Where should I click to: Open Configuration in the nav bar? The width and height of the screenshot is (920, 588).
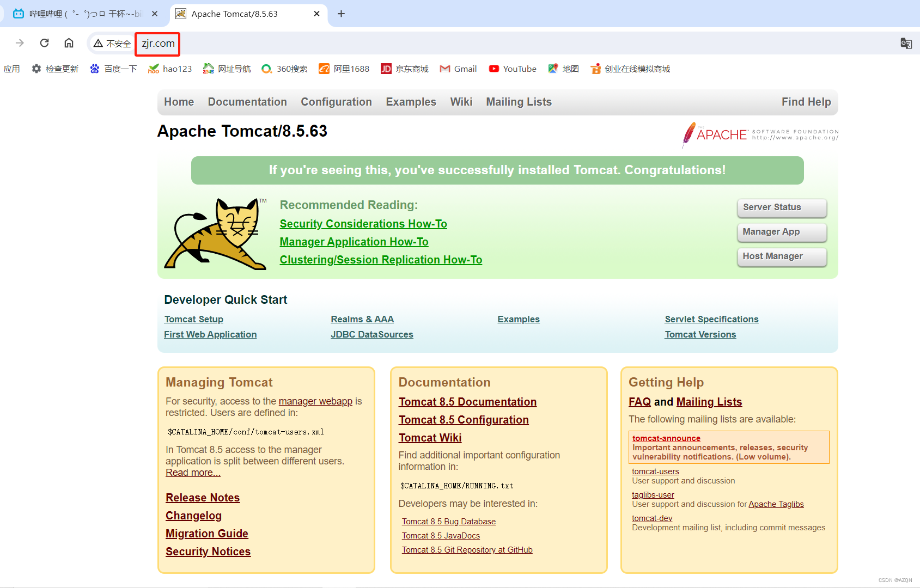pos(336,102)
